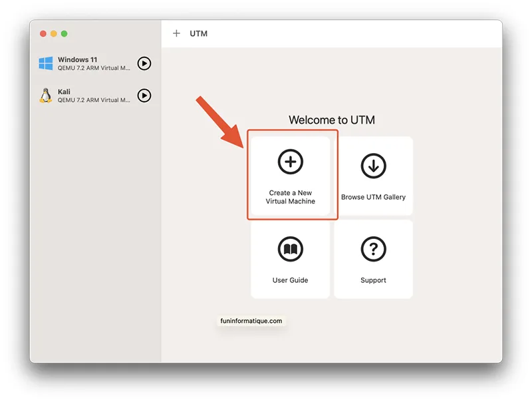Screen dimensions: 532x402
Task: Close the UTM window using the red button
Action: pyautogui.click(x=43, y=33)
